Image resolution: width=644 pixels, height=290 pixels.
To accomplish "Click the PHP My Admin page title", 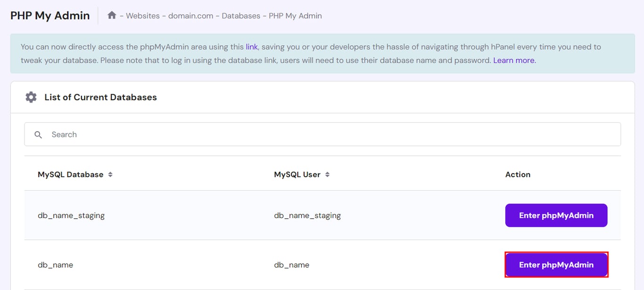I will (x=50, y=15).
